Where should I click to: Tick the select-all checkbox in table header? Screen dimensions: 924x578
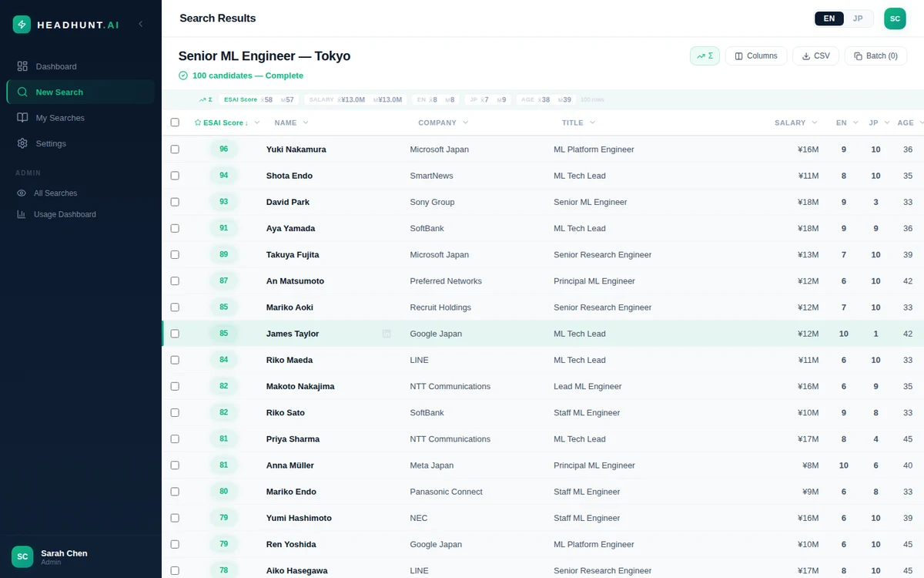pos(175,123)
